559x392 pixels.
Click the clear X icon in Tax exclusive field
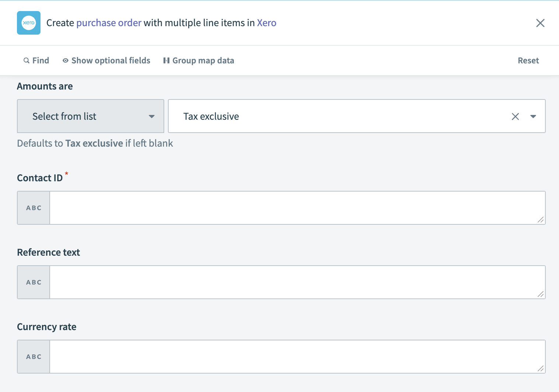pos(515,116)
